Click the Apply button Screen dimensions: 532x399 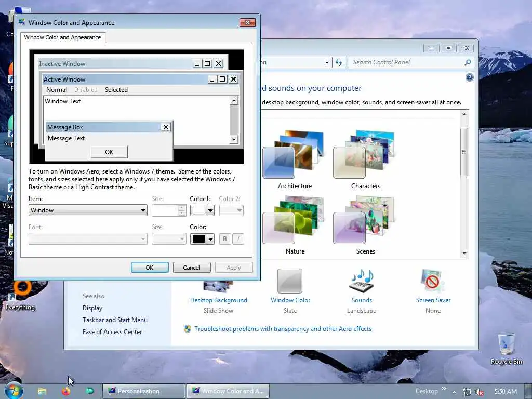[x=234, y=268]
